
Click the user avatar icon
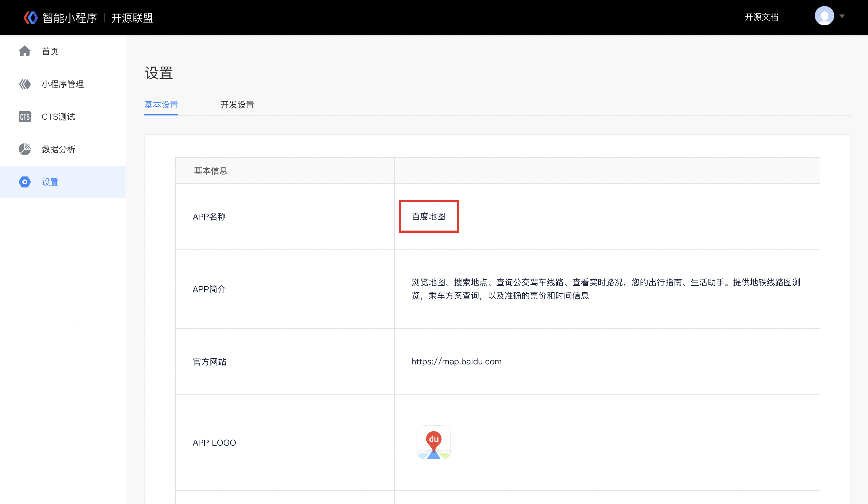[824, 16]
